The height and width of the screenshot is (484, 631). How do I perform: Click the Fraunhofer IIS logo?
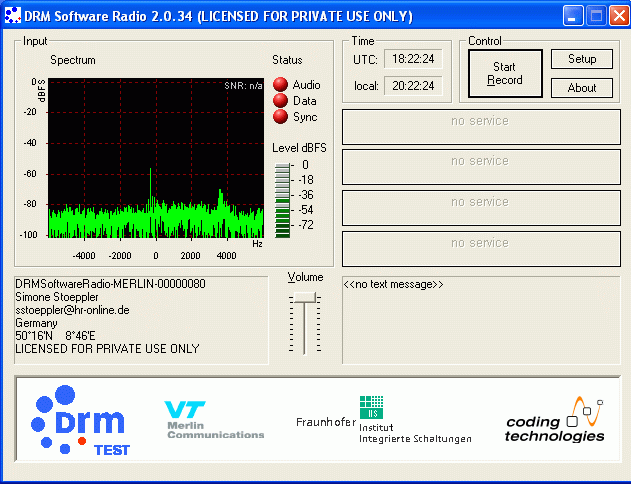pyautogui.click(x=384, y=420)
